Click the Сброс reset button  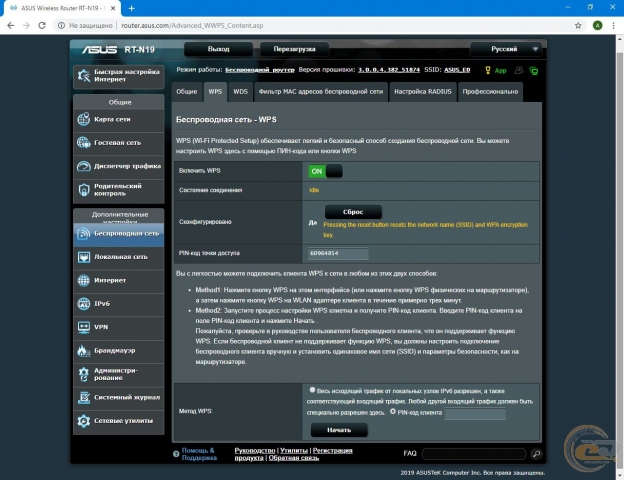(353, 212)
